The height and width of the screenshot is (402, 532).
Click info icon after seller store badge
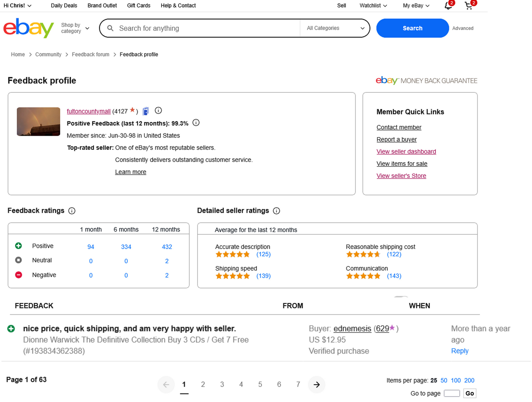[x=158, y=111]
